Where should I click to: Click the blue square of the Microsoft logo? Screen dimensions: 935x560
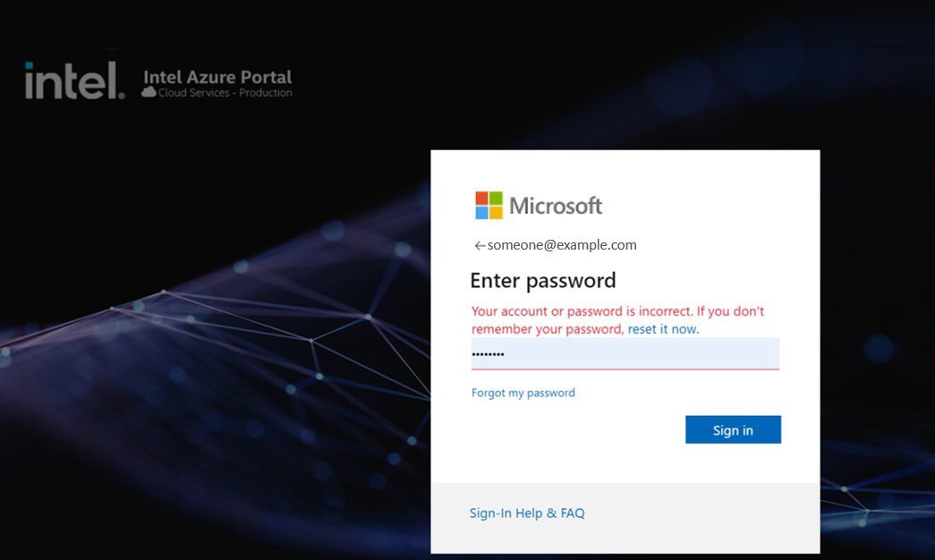482,213
